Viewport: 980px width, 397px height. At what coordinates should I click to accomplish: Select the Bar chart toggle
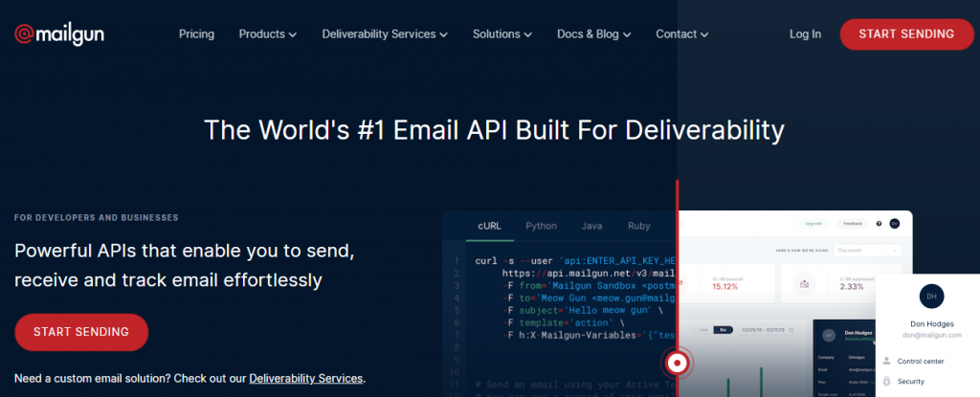point(724,329)
